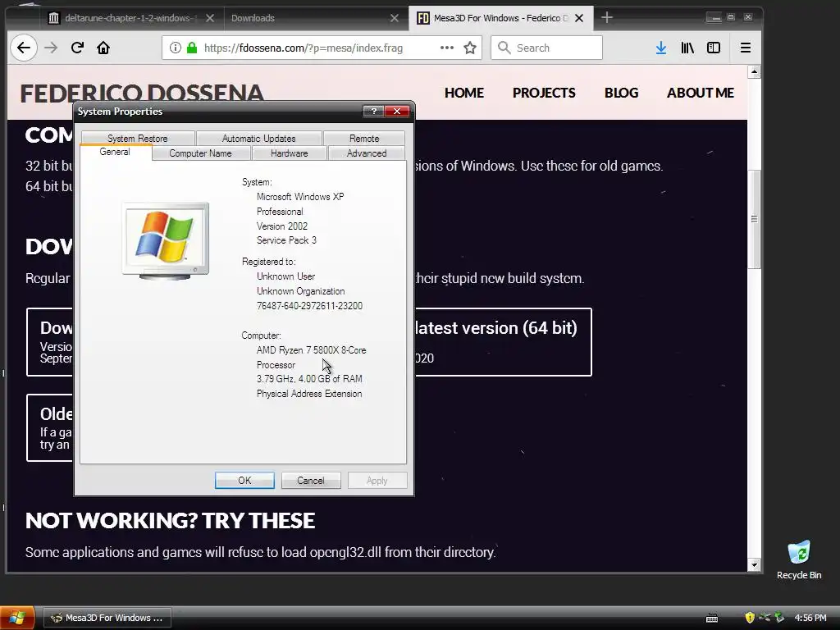
Task: Click the Mesa3D For Windows taskbar button
Action: (107, 618)
